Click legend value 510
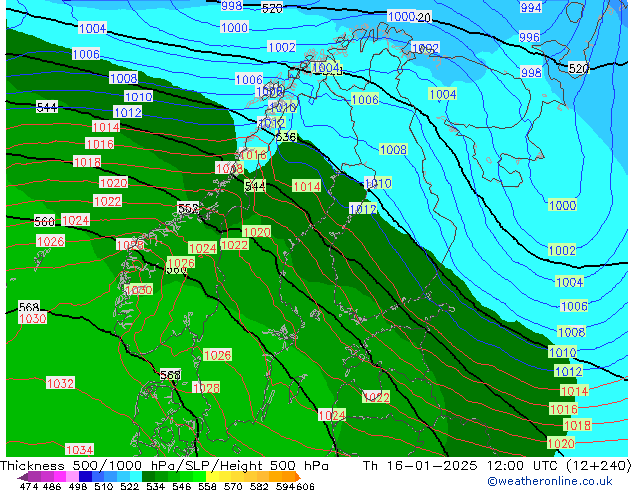 pyautogui.click(x=104, y=486)
